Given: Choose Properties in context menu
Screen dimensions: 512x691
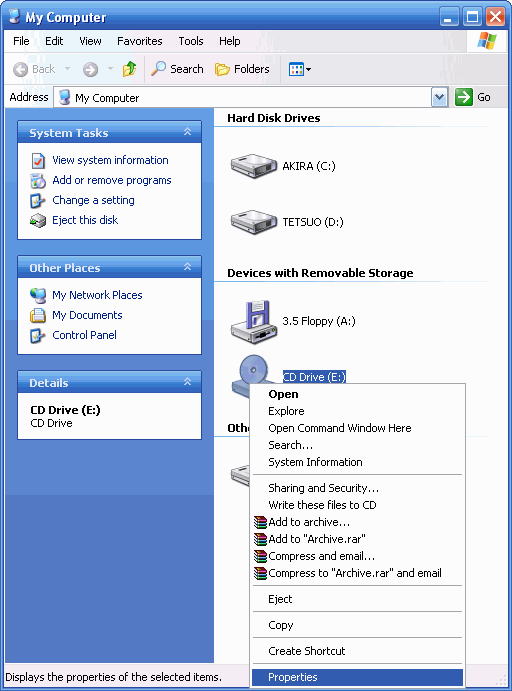Looking at the screenshot, I should pyautogui.click(x=357, y=677).
